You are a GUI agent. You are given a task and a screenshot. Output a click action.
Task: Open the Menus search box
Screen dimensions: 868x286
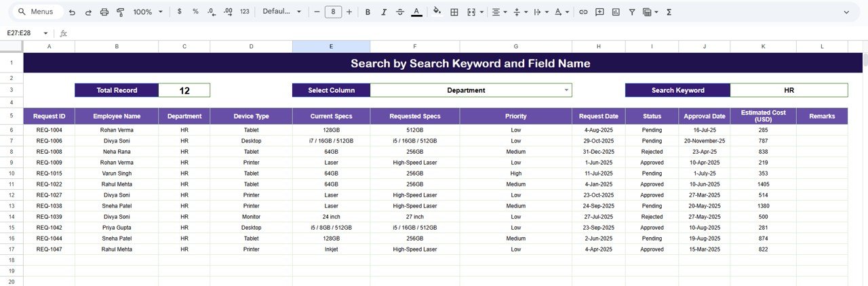pyautogui.click(x=37, y=12)
